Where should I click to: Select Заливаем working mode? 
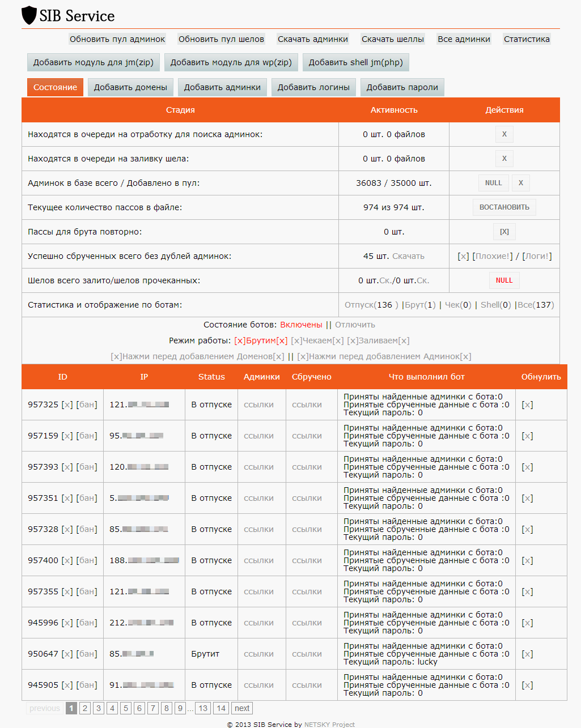[378, 340]
